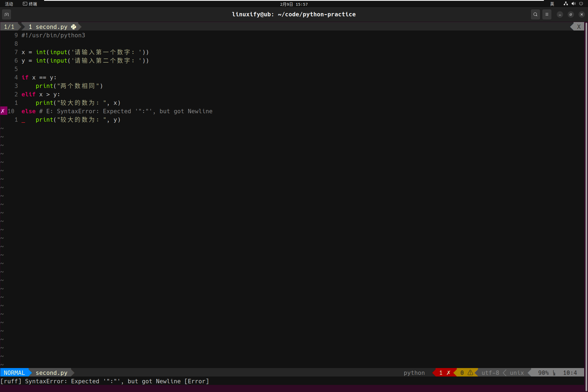Screen dimensions: 588x392
Task: Open the clock calendar dropdown
Action: pos(294,4)
